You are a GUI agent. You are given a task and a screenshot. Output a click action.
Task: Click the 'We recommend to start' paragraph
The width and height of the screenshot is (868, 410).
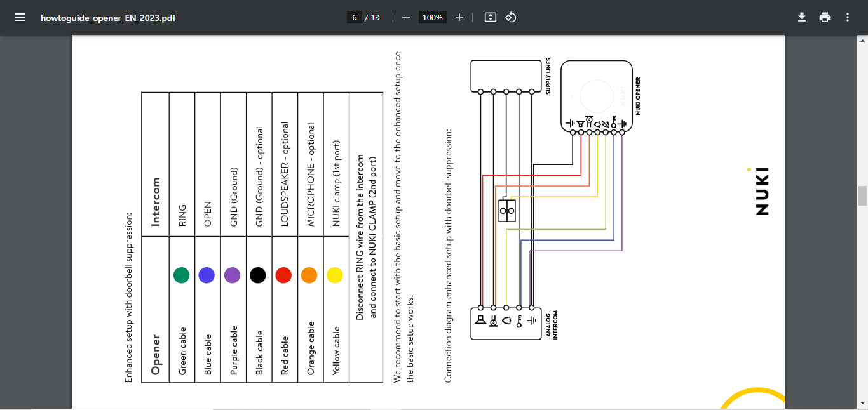(x=404, y=217)
